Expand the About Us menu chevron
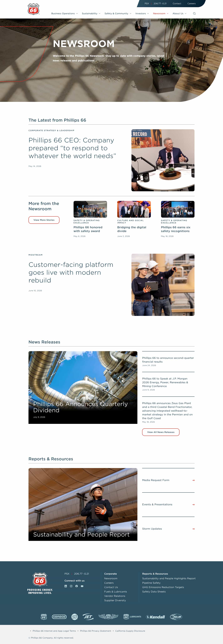 coord(186,13)
